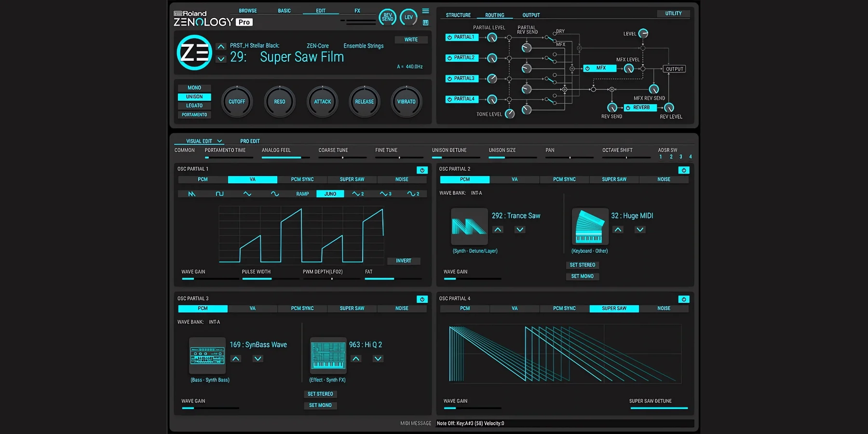Toggle OSC Partial 2 power button

click(x=684, y=170)
